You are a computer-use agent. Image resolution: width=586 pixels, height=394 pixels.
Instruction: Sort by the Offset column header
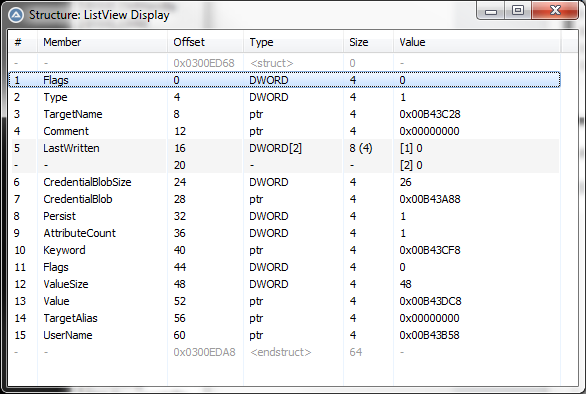pyautogui.click(x=205, y=42)
